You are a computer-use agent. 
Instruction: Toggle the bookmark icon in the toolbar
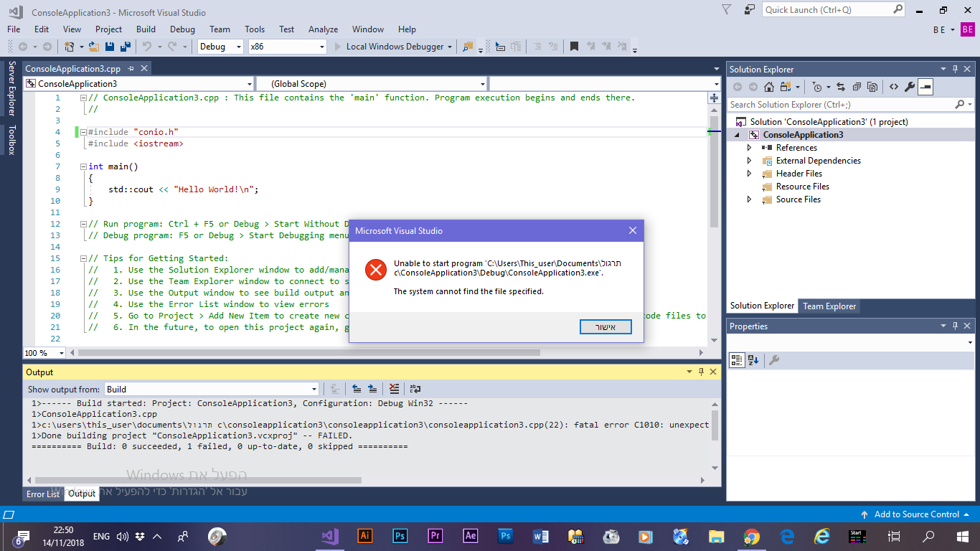click(574, 47)
